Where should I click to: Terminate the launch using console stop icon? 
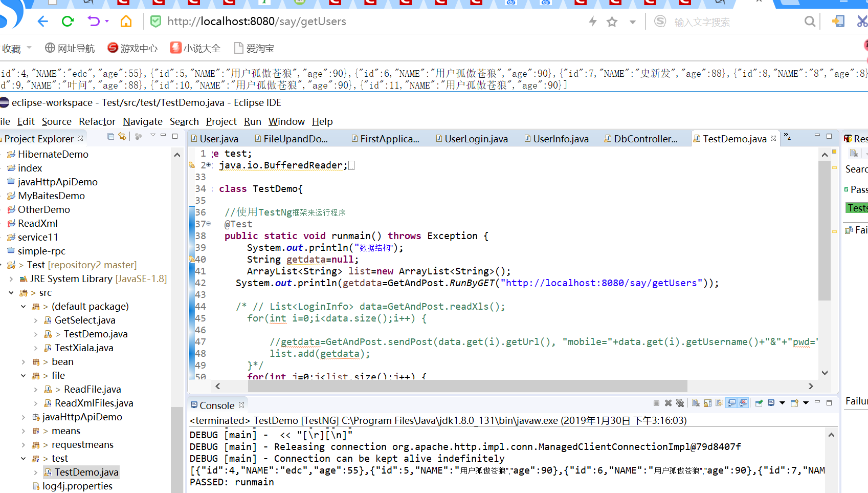tap(656, 403)
